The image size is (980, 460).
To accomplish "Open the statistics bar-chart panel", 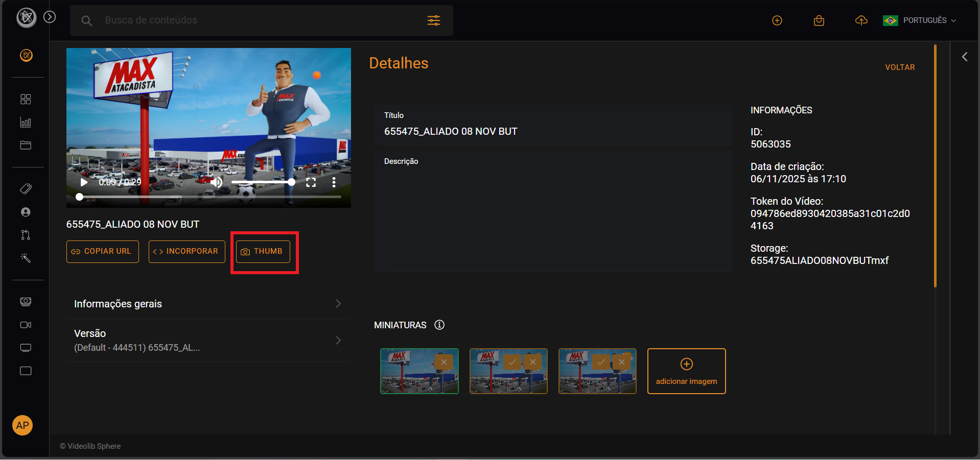I will click(x=26, y=122).
